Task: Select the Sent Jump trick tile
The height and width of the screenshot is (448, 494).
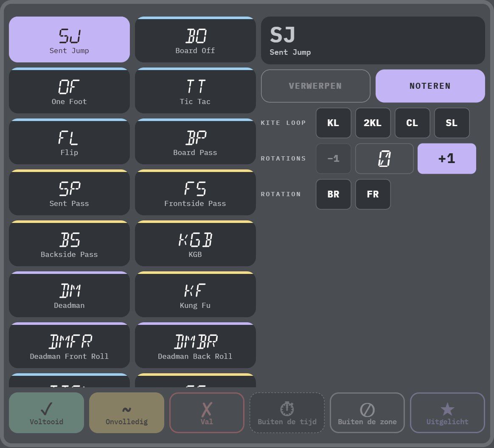Action: click(69, 39)
